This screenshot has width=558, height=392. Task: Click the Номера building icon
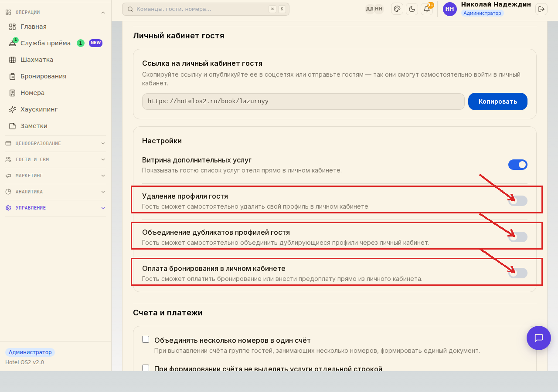point(12,93)
